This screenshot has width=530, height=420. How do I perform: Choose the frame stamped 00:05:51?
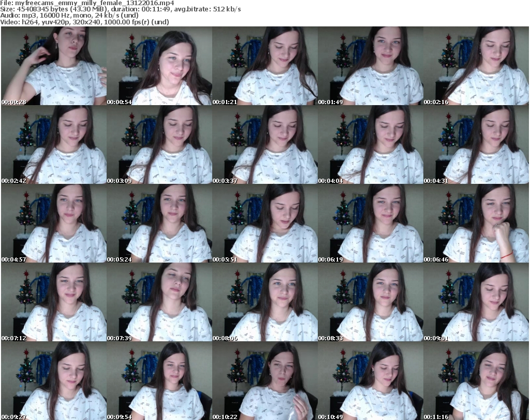click(264, 223)
